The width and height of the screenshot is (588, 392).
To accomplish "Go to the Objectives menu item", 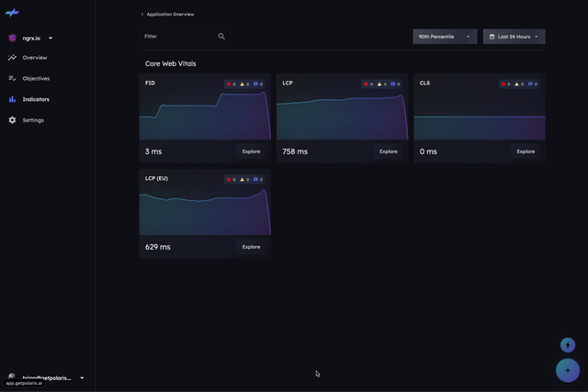I will (x=36, y=79).
